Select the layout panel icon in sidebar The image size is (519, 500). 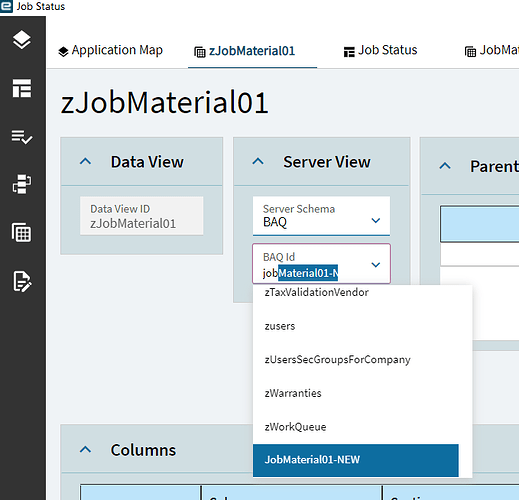[x=22, y=88]
